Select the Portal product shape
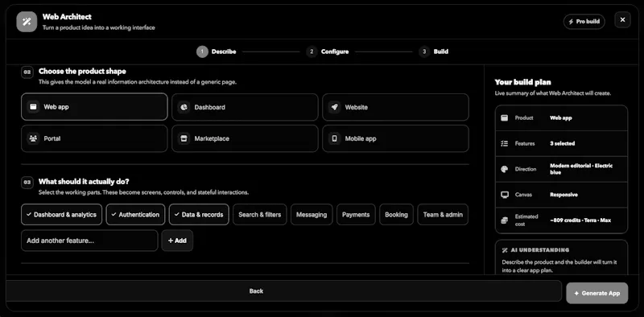The height and width of the screenshot is (317, 644). pos(94,138)
